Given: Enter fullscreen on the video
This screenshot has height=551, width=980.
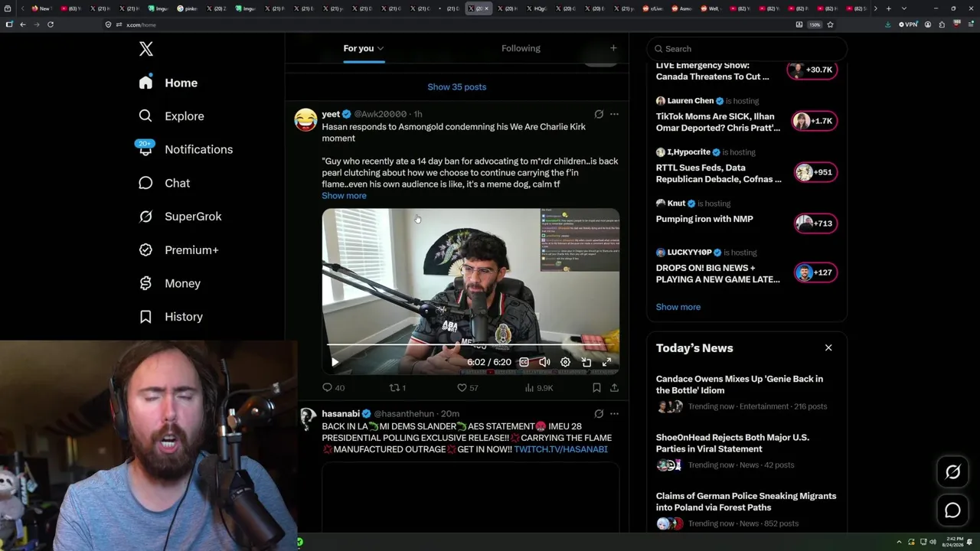Looking at the screenshot, I should [x=606, y=362].
